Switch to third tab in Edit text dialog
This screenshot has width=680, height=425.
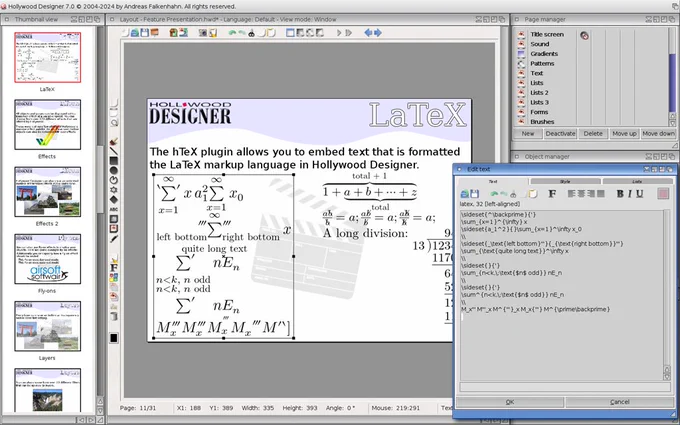tap(637, 181)
